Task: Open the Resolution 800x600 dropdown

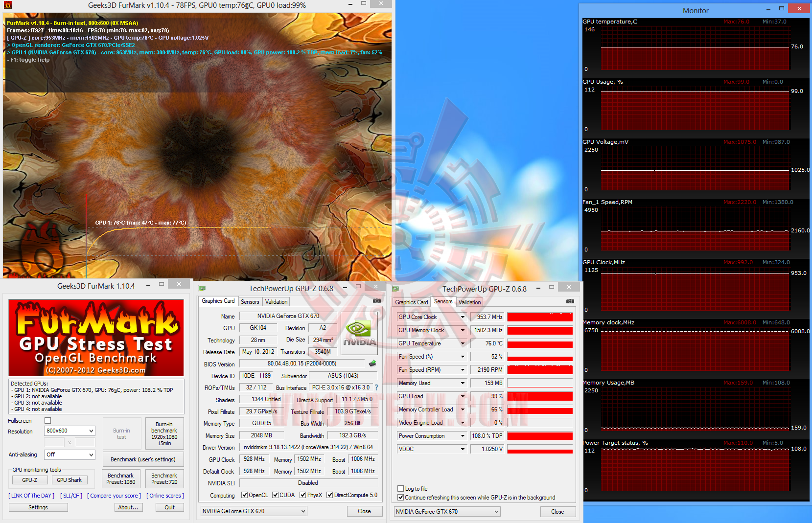Action: pyautogui.click(x=70, y=431)
